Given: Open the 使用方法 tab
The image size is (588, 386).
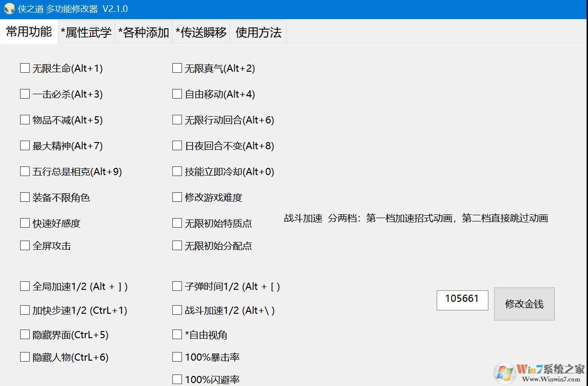Looking at the screenshot, I should tap(258, 32).
